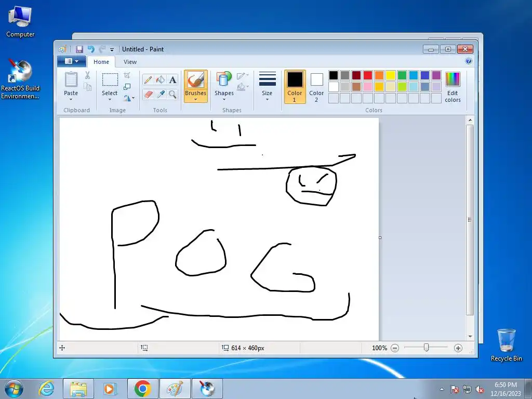Open the Windows Start menu

[14, 389]
